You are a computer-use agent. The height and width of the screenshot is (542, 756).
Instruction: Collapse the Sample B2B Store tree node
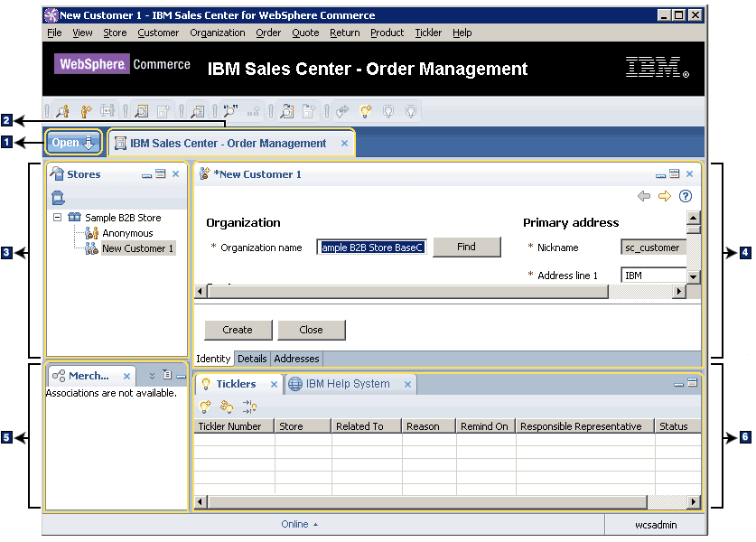click(58, 218)
